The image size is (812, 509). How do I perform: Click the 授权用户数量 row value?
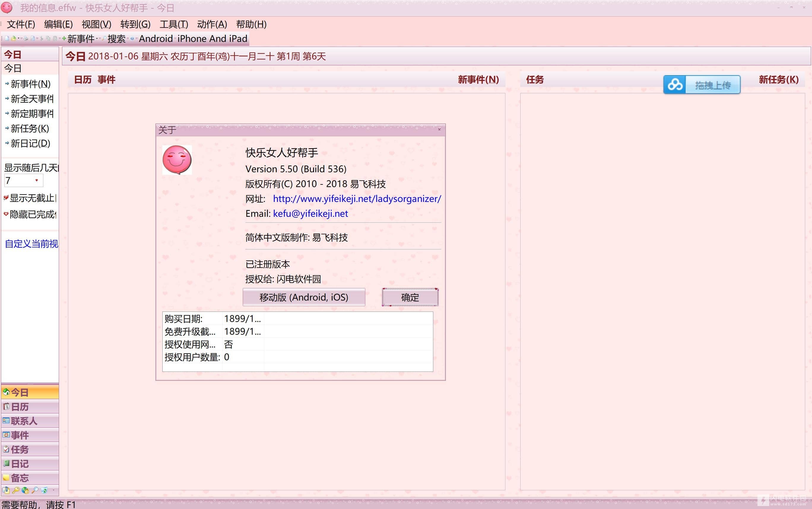coord(227,357)
